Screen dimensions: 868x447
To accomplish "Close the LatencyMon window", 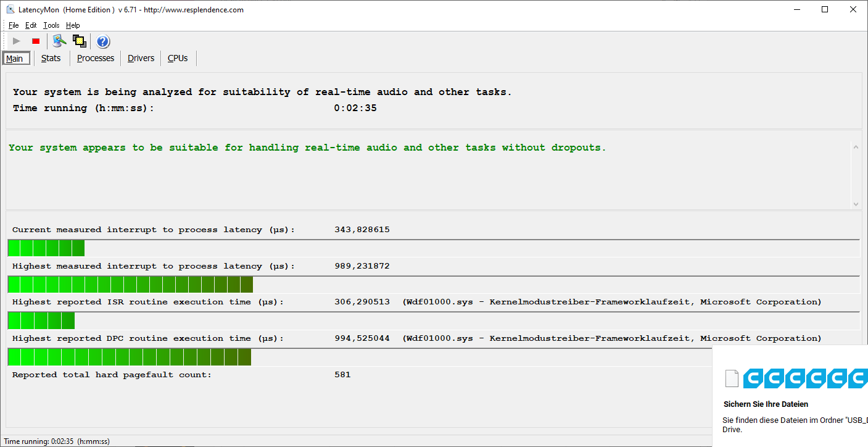I will pos(853,9).
